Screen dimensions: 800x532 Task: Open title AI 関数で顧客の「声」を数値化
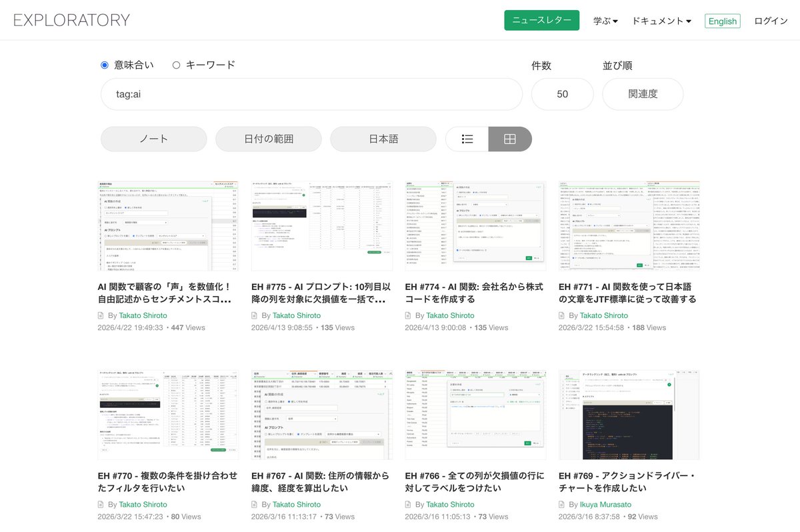[165, 293]
